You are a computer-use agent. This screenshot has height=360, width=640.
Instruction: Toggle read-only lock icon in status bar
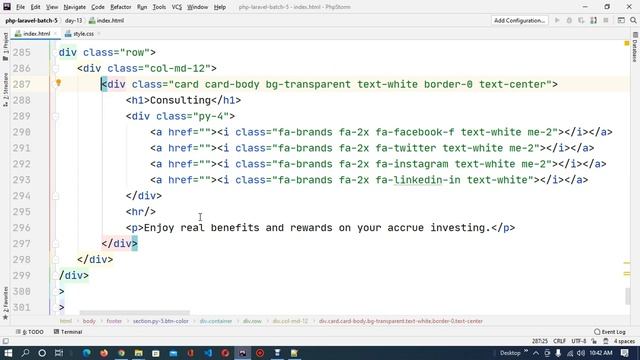[594, 341]
